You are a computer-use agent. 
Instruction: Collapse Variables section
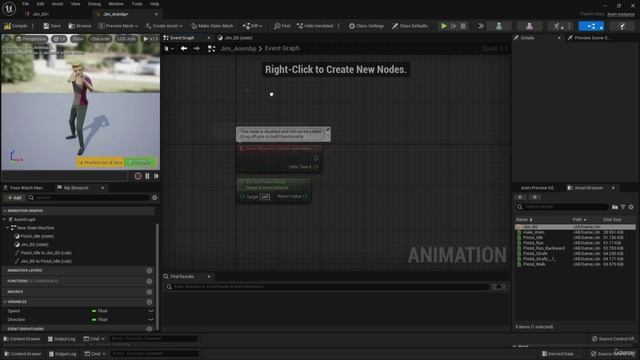click(5, 302)
